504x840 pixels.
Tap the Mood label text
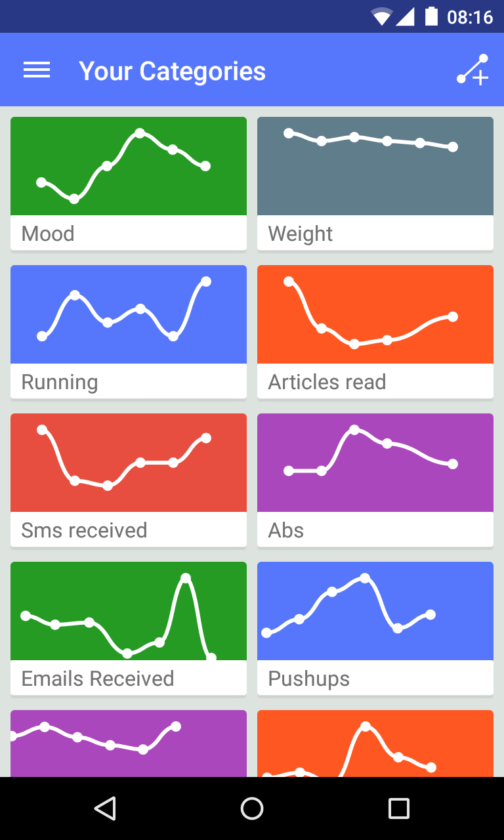[x=48, y=234]
